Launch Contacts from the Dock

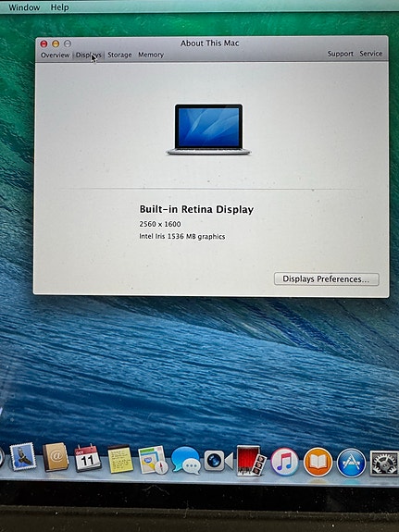[x=56, y=457]
